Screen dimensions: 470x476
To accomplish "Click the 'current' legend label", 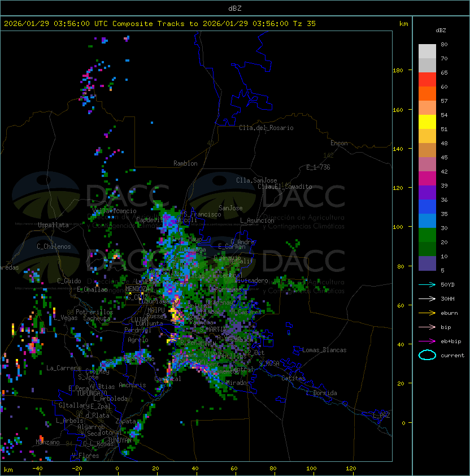I will click(452, 356).
